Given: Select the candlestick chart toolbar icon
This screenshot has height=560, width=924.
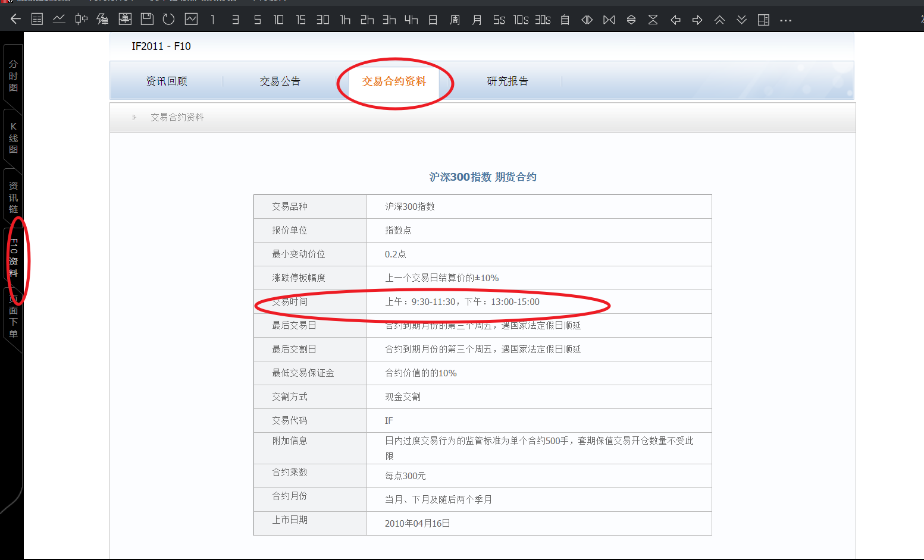Looking at the screenshot, I should pyautogui.click(x=81, y=20).
